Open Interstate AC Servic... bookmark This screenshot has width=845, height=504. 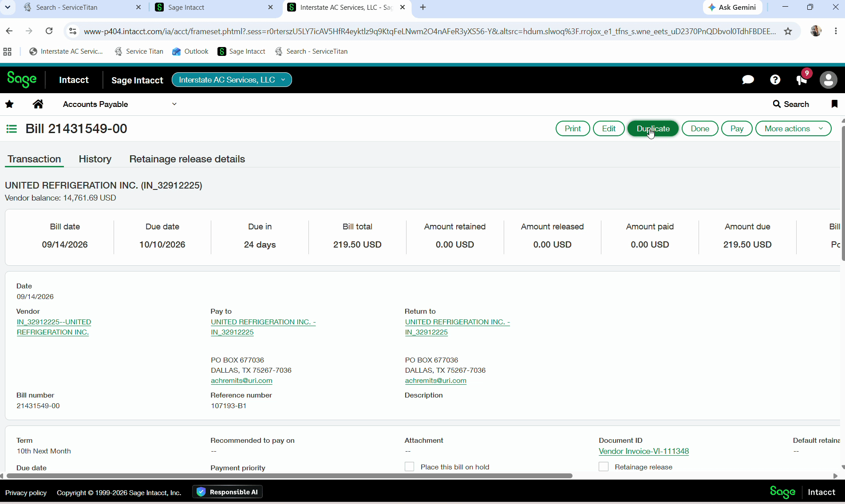(x=66, y=51)
